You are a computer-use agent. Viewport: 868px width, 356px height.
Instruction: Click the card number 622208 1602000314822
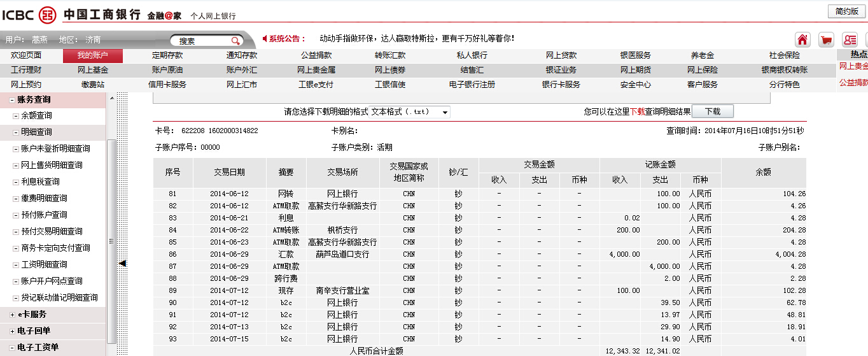pos(220,131)
